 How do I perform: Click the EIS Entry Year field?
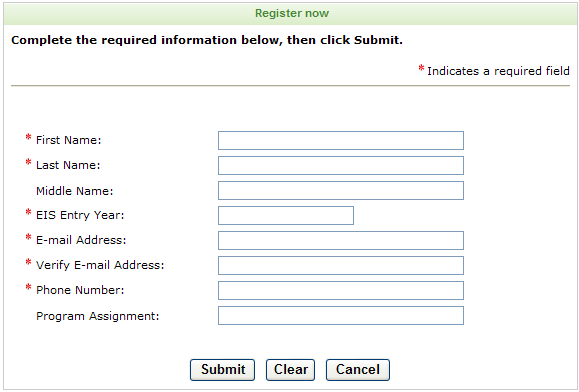tap(286, 216)
